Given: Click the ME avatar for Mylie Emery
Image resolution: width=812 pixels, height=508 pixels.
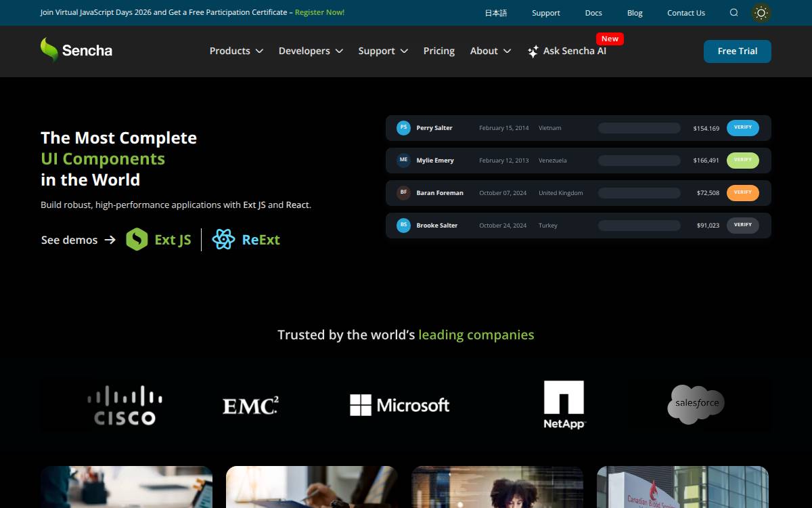Looking at the screenshot, I should (403, 160).
